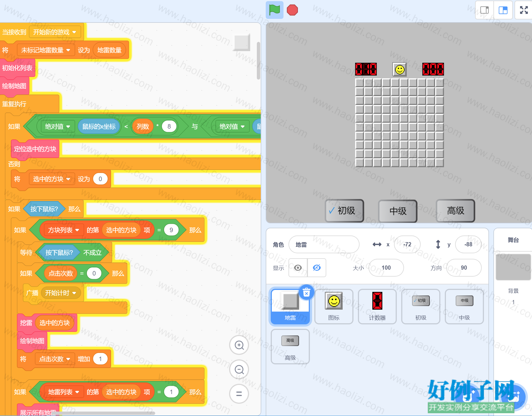Screen dimensions: 532x416
Task: Open the 开始计时 broadcast dropdown
Action: pyautogui.click(x=61, y=293)
